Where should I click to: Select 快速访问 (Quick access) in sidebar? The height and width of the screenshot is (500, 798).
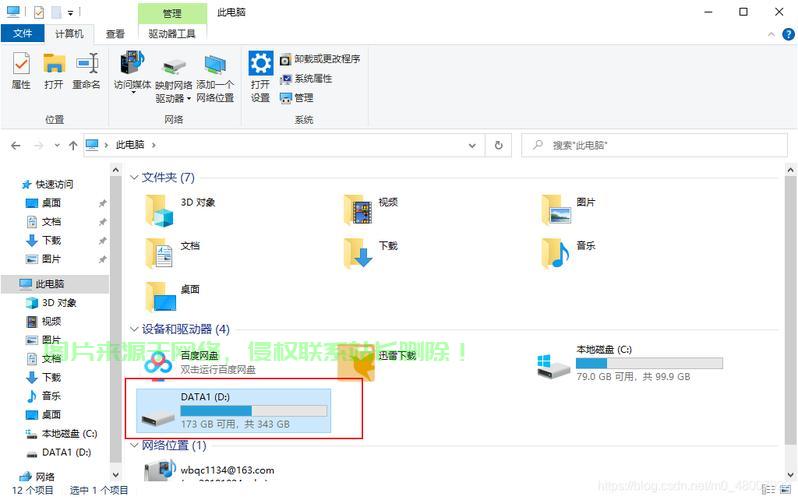(x=54, y=184)
